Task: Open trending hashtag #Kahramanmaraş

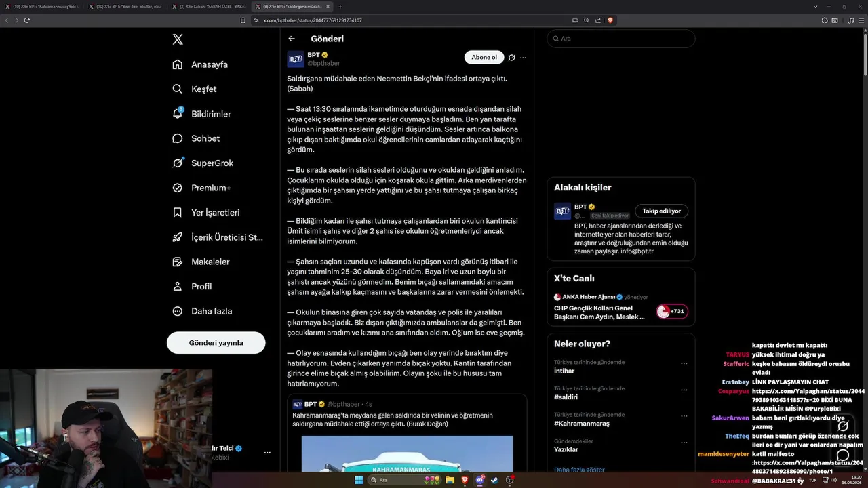Action: pyautogui.click(x=581, y=424)
